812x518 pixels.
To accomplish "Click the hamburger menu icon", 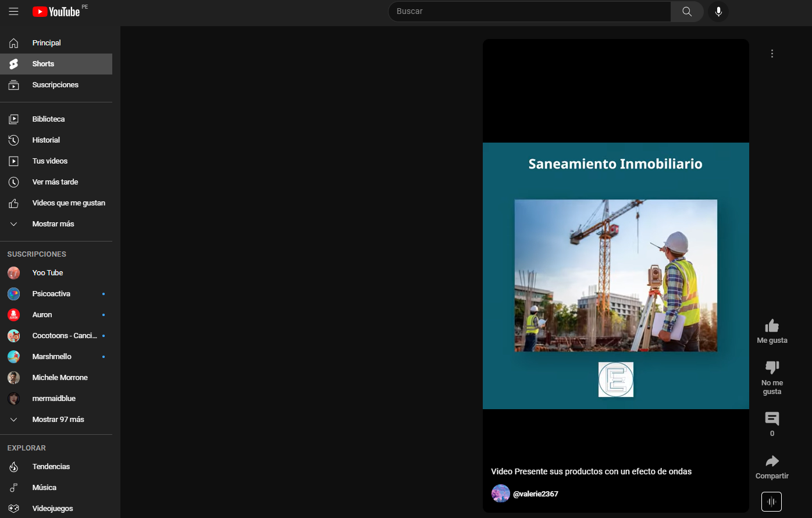I will [x=13, y=12].
